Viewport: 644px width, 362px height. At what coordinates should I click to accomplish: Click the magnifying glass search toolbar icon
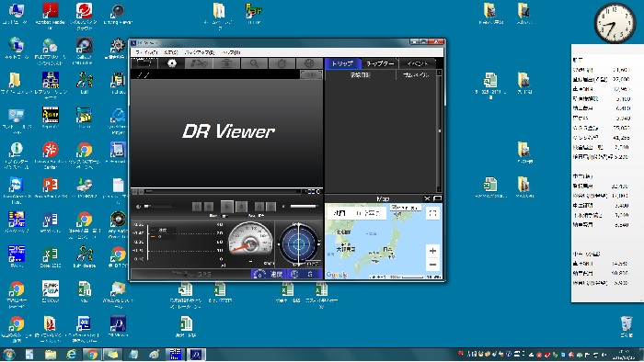[x=254, y=63]
